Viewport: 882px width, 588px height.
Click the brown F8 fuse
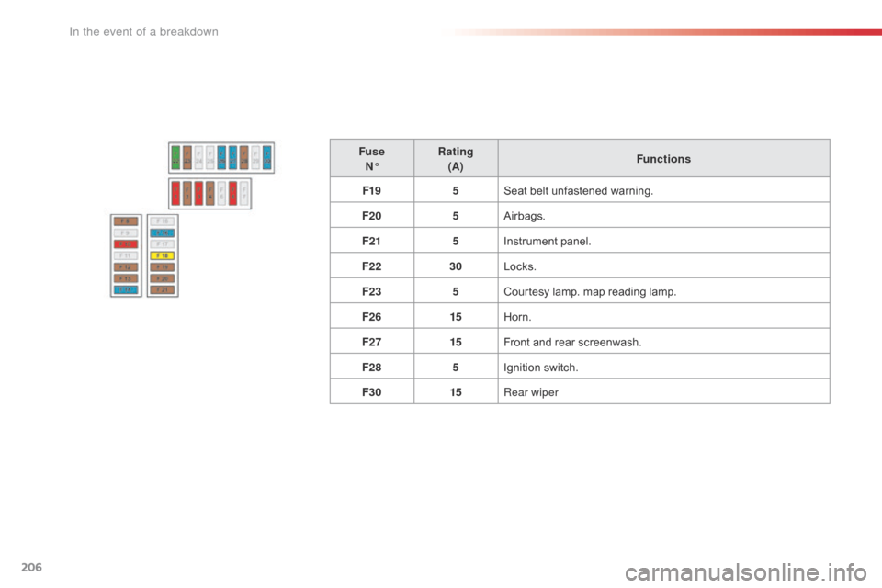(x=125, y=221)
